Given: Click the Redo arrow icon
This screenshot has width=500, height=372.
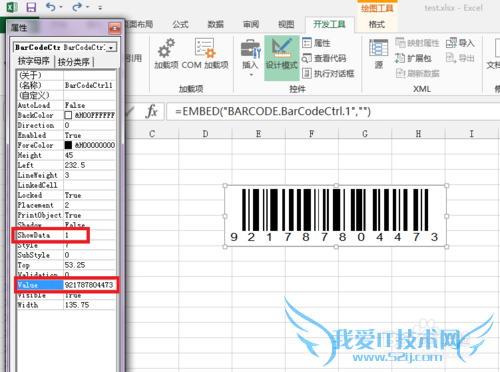Looking at the screenshot, I should click(x=77, y=7).
